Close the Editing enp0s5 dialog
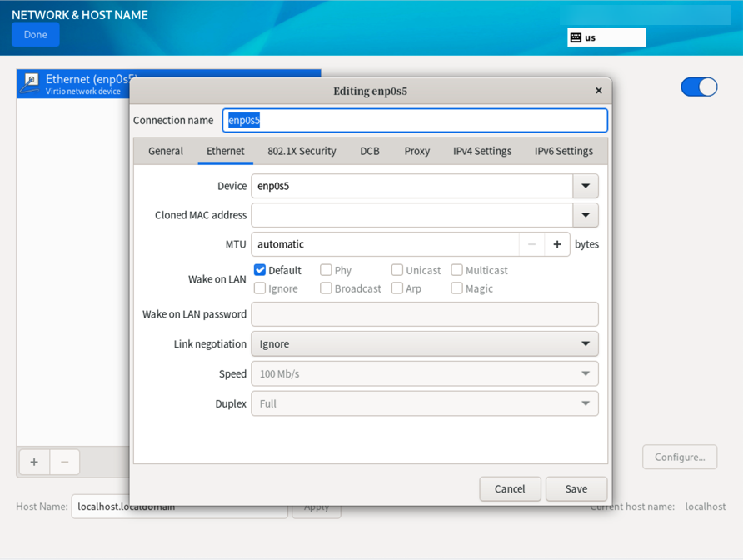743x560 pixels. [x=598, y=91]
